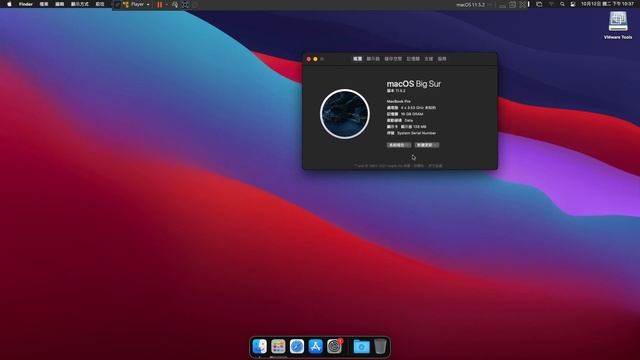Minimize the About This Mac window
640x360 pixels.
[315, 59]
